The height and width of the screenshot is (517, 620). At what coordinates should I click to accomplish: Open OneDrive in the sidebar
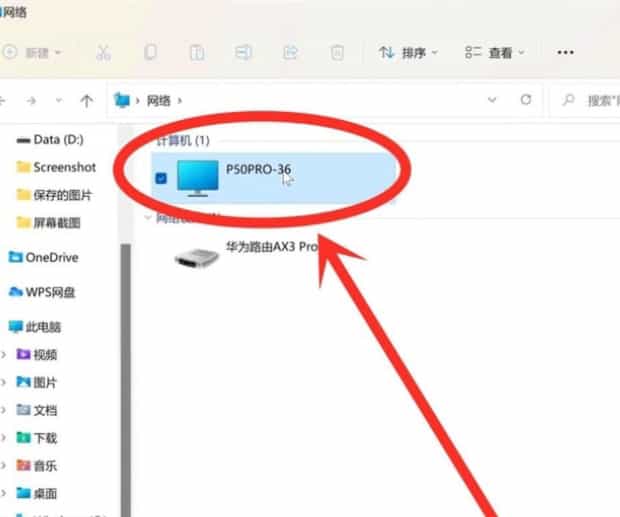(x=50, y=257)
